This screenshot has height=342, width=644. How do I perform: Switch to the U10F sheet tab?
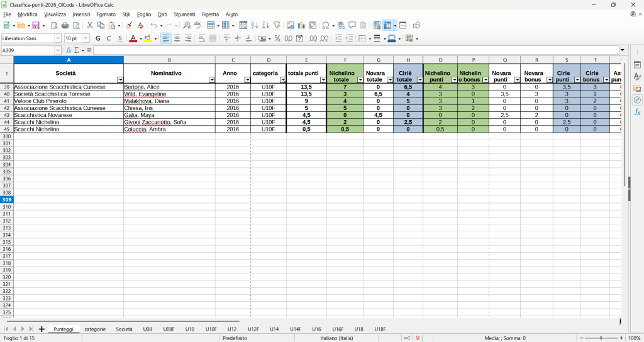pos(211,329)
